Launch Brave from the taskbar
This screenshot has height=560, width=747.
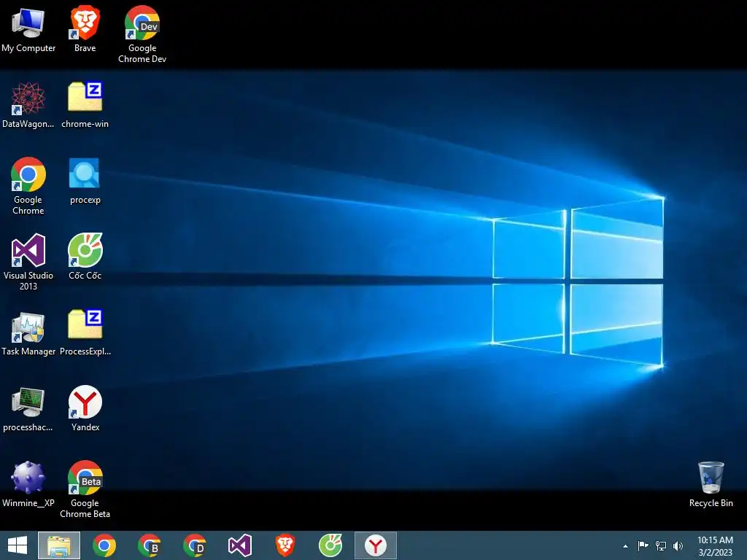(x=285, y=545)
